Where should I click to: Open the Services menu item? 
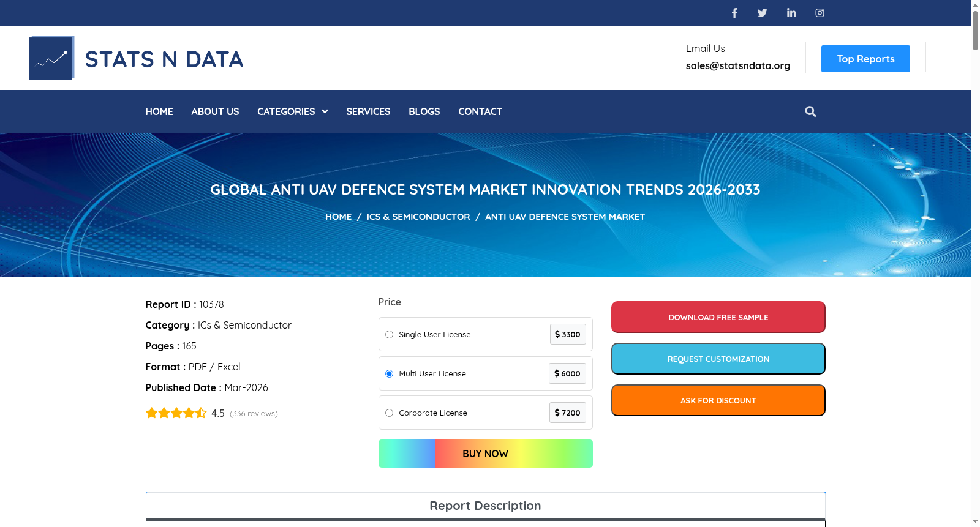click(368, 111)
